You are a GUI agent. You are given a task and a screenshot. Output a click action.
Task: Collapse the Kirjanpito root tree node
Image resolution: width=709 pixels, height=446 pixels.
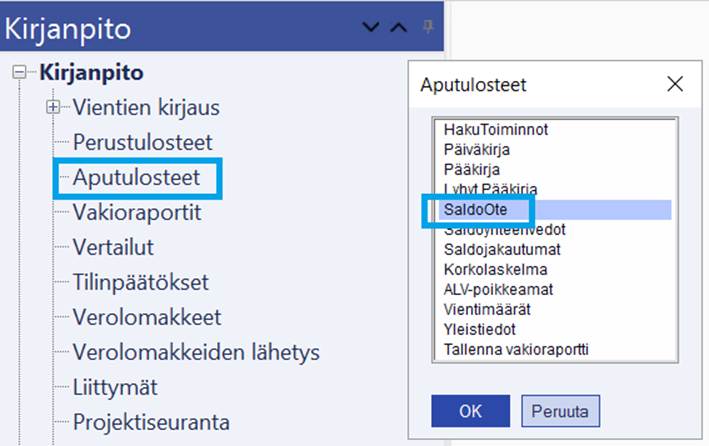pyautogui.click(x=18, y=73)
